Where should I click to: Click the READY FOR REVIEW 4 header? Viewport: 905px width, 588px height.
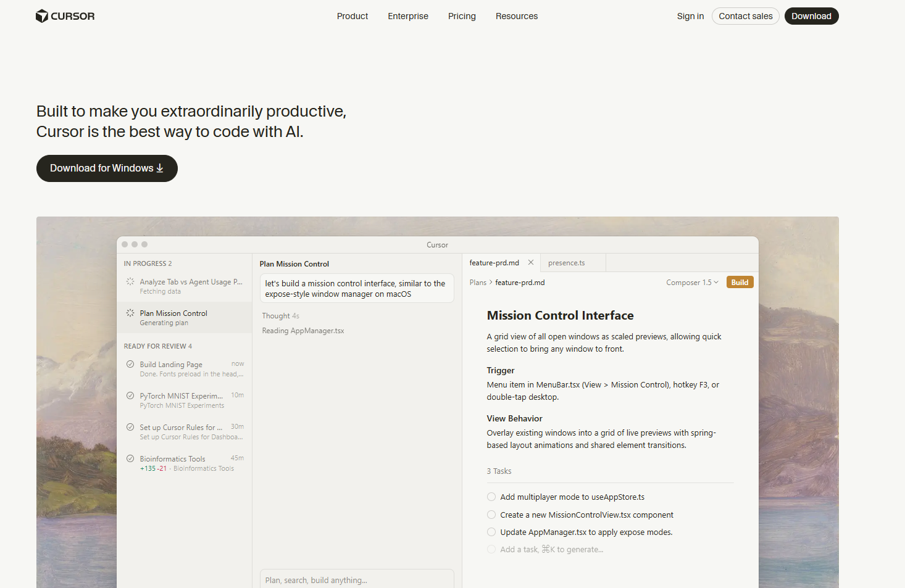pyautogui.click(x=158, y=346)
